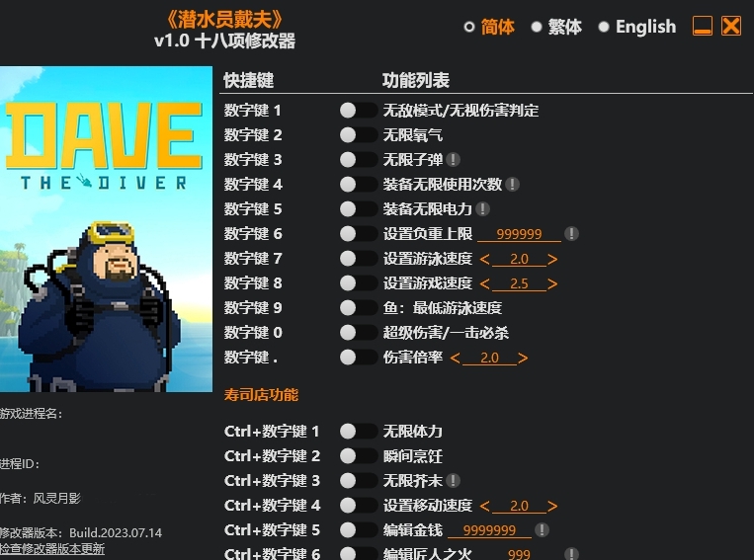Enable 鱼：最低游泳速度 toggle

pos(359,307)
